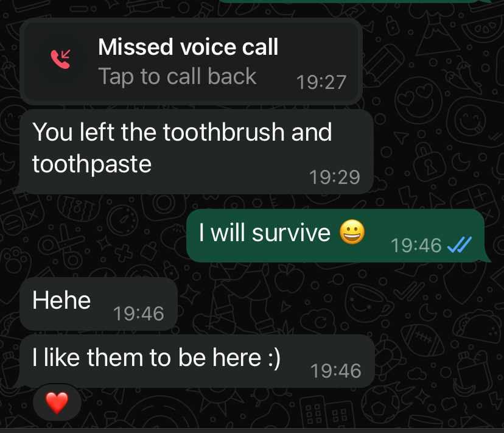Select the "Hehe" message bubble
The height and width of the screenshot is (433, 504).
(99, 304)
